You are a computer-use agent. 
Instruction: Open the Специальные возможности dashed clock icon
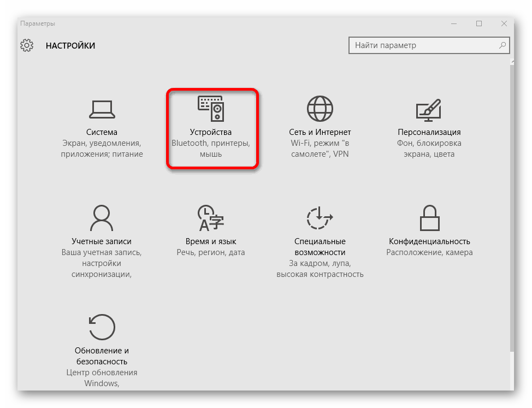point(320,218)
